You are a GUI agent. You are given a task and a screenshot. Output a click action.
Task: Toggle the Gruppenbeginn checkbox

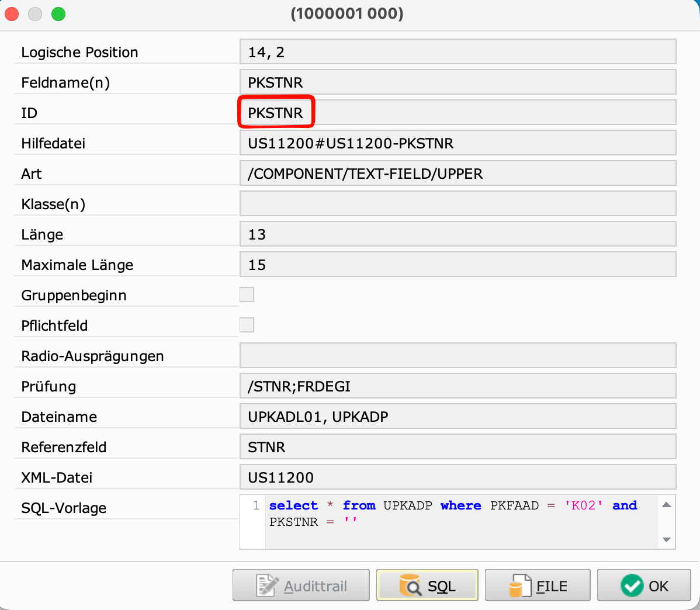[247, 294]
